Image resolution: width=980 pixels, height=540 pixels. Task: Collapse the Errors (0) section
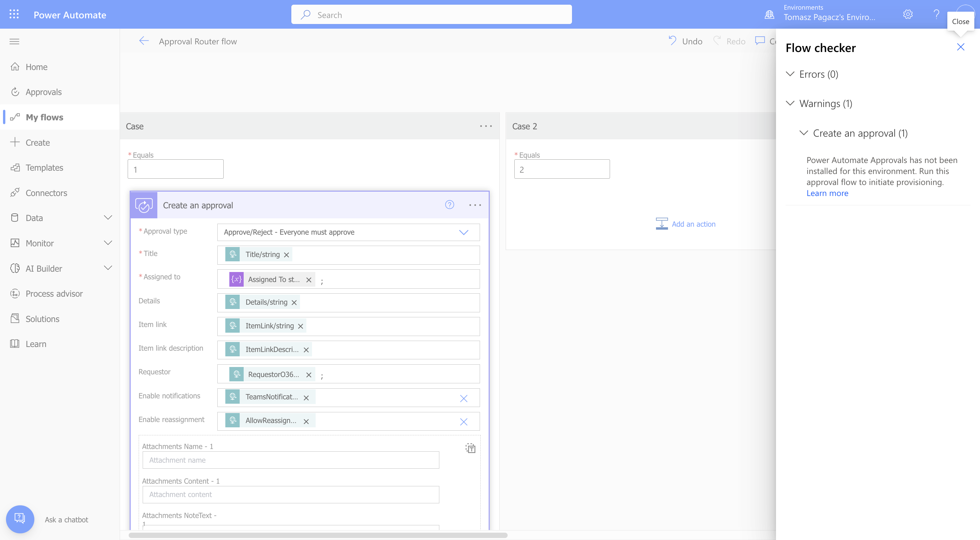[x=790, y=74]
